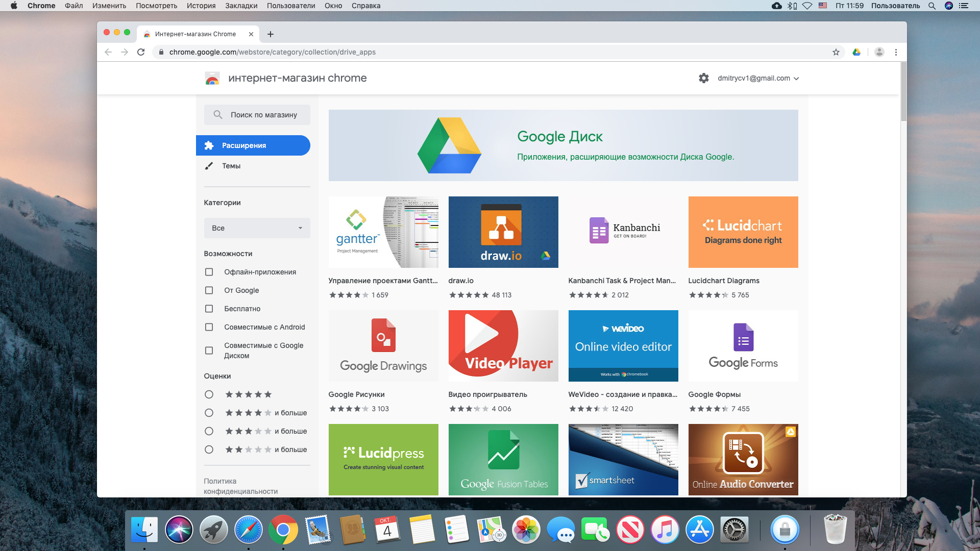The height and width of the screenshot is (551, 980).
Task: Open System Preferences in dock
Action: (734, 530)
